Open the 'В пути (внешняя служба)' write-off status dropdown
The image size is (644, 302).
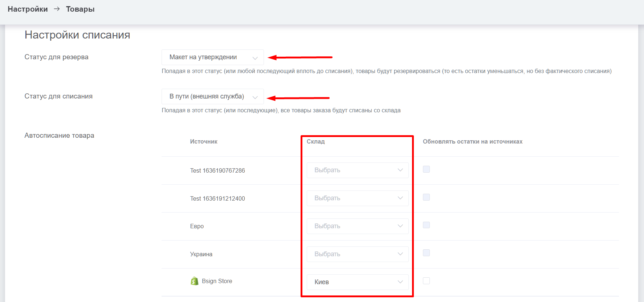[x=213, y=96]
